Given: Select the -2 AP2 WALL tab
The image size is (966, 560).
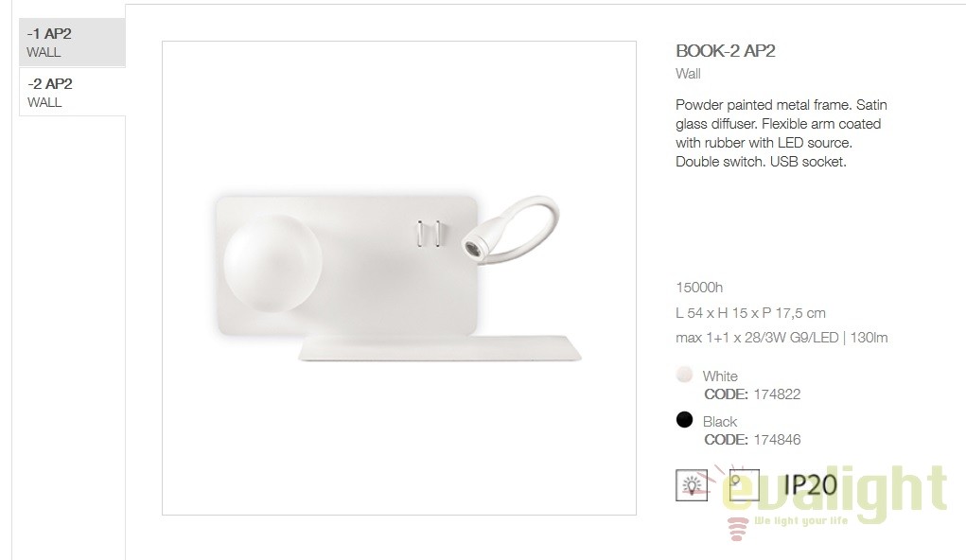Looking at the screenshot, I should [72, 92].
